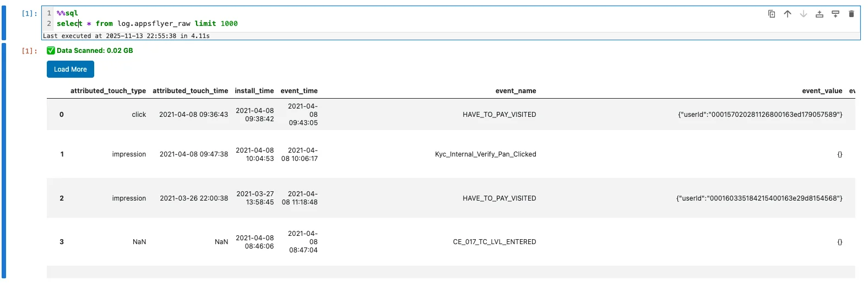Click the Load More button

click(x=70, y=69)
